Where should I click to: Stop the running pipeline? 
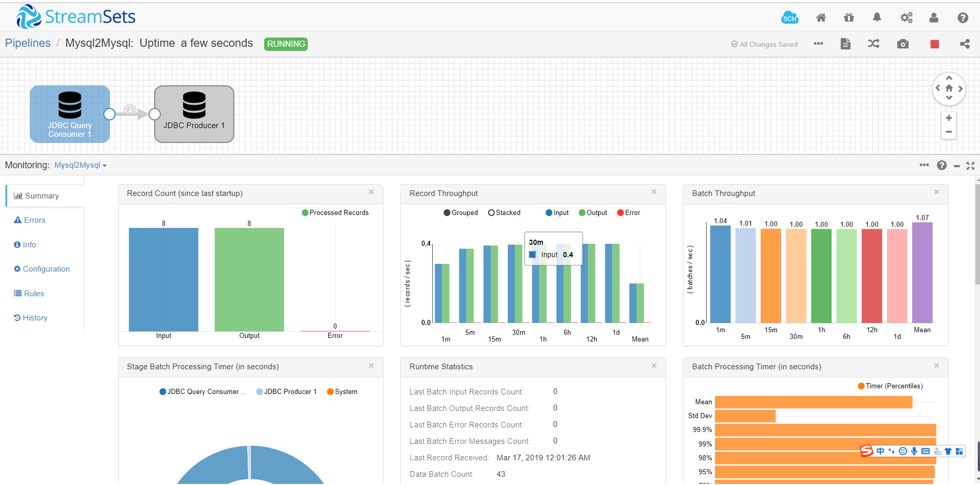[934, 44]
